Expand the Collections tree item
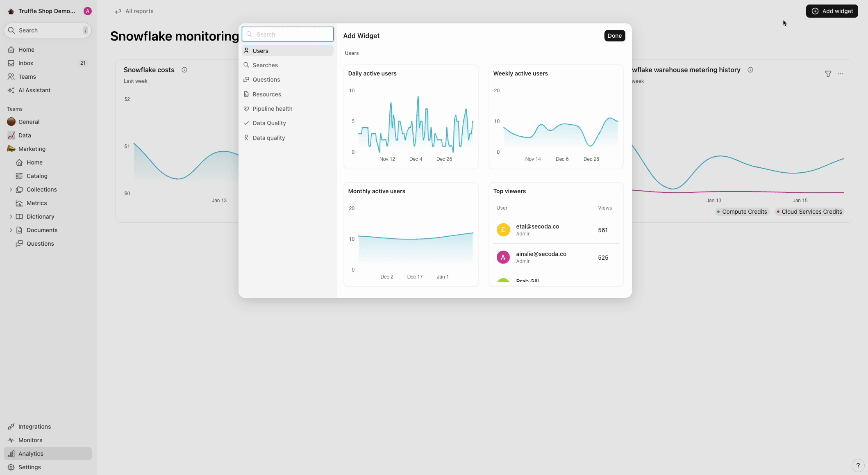This screenshot has height=475, width=868. pyautogui.click(x=11, y=190)
